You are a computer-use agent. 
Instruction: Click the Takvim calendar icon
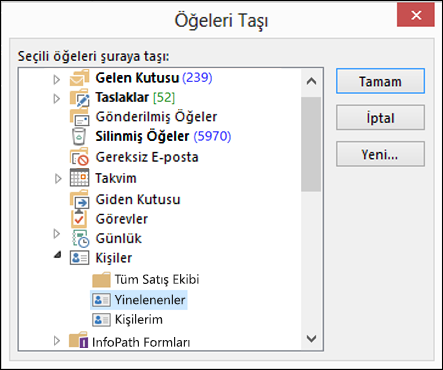pos(79,178)
